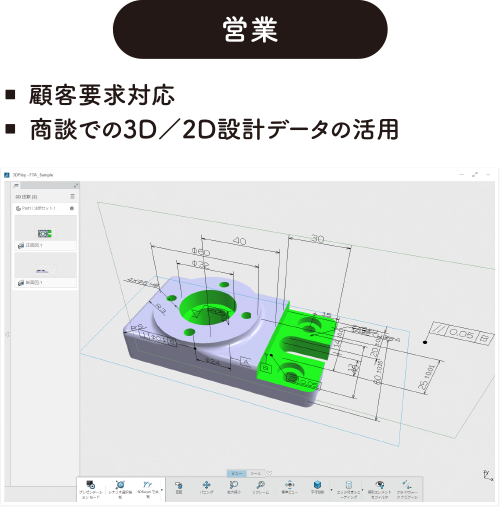Collapse the left panel using edge arrow
Screen dimensions: 500x509
tap(7, 334)
